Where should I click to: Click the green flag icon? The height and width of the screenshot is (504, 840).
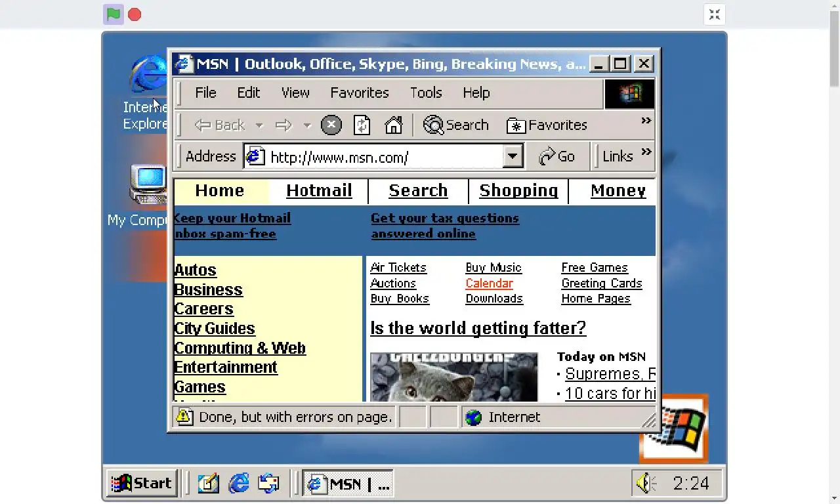[x=114, y=14]
